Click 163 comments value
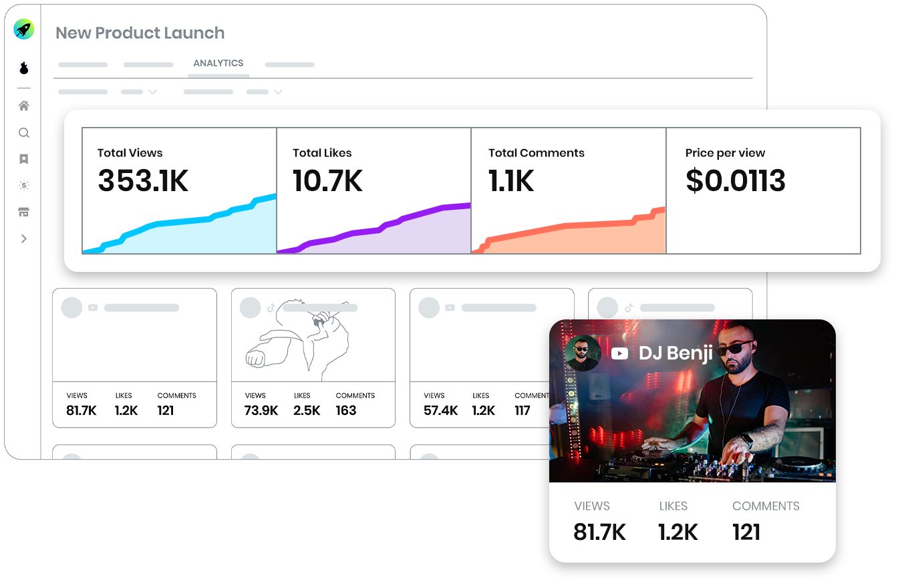Screen dimensions: 902x588 346,410
